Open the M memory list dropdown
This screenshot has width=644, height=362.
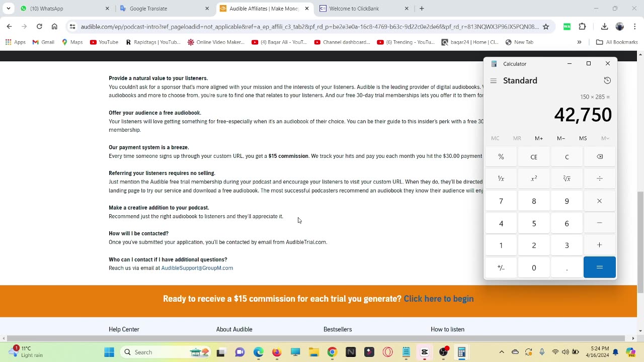click(605, 138)
